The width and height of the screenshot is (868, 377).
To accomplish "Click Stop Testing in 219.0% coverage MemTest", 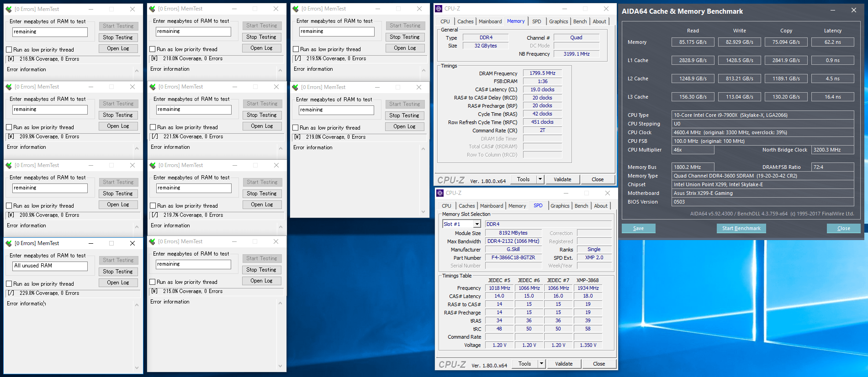I will click(404, 115).
